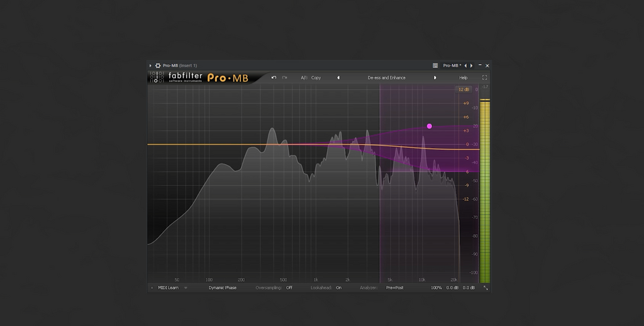Click the MIDI Learn button
Screen dimensions: 644x326
(x=169, y=288)
